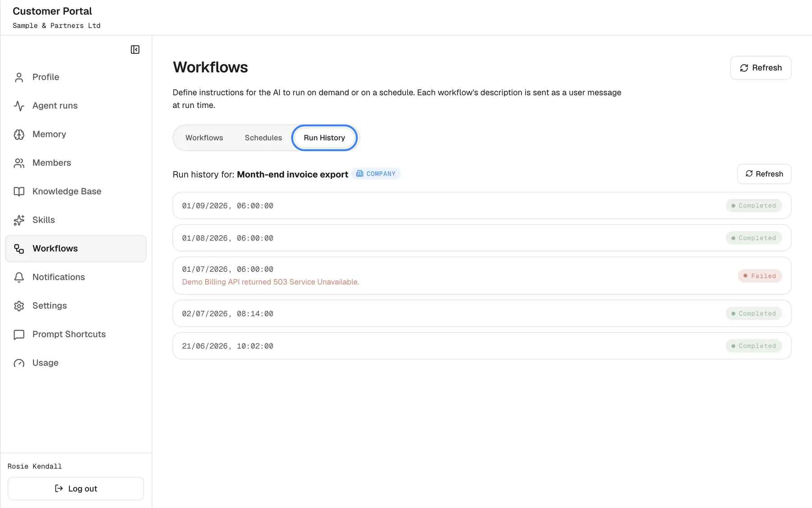The height and width of the screenshot is (508, 812).
Task: Open the failed 01/07/2026 run
Action: pyautogui.click(x=482, y=276)
